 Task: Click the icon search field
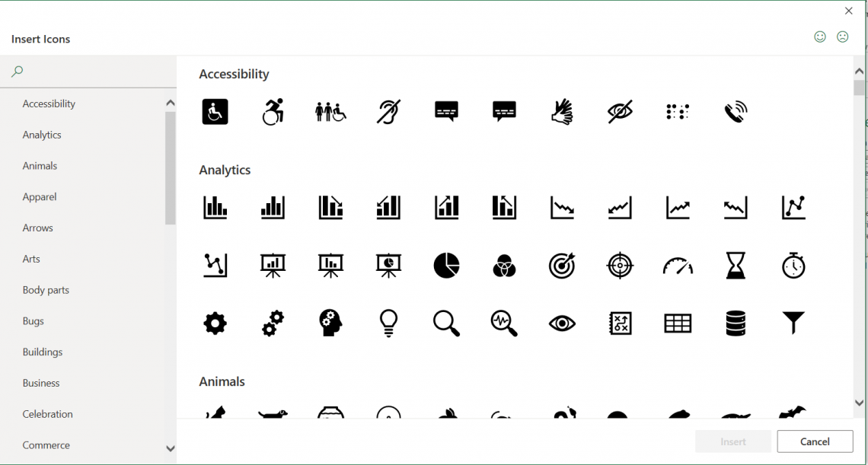click(x=91, y=72)
